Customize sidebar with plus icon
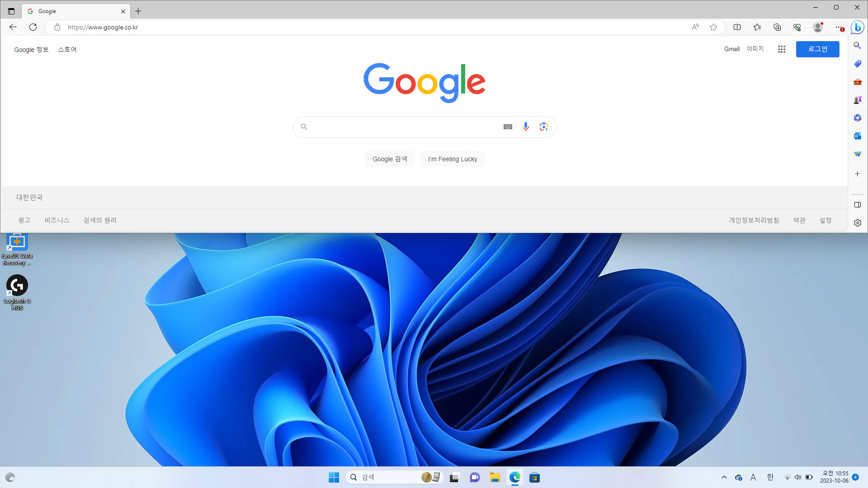 tap(857, 174)
